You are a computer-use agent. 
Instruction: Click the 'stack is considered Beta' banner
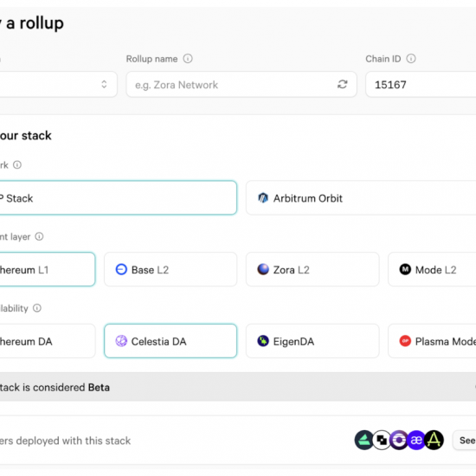point(238,387)
